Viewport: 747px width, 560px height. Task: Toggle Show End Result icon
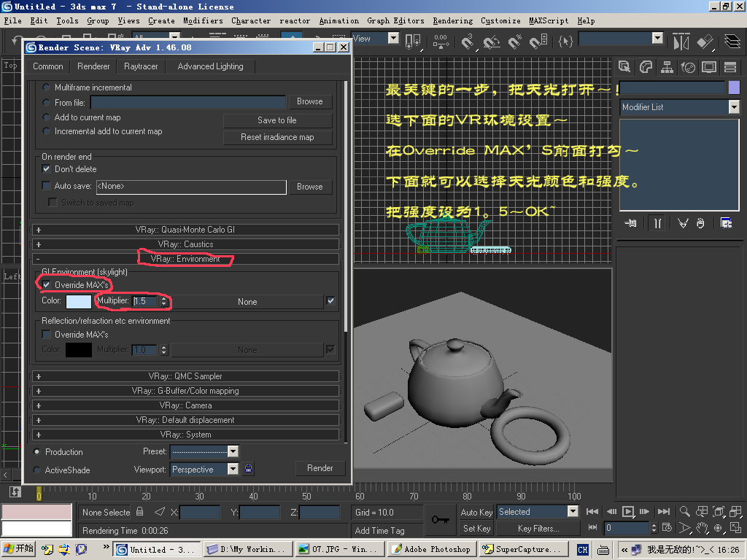pyautogui.click(x=657, y=223)
